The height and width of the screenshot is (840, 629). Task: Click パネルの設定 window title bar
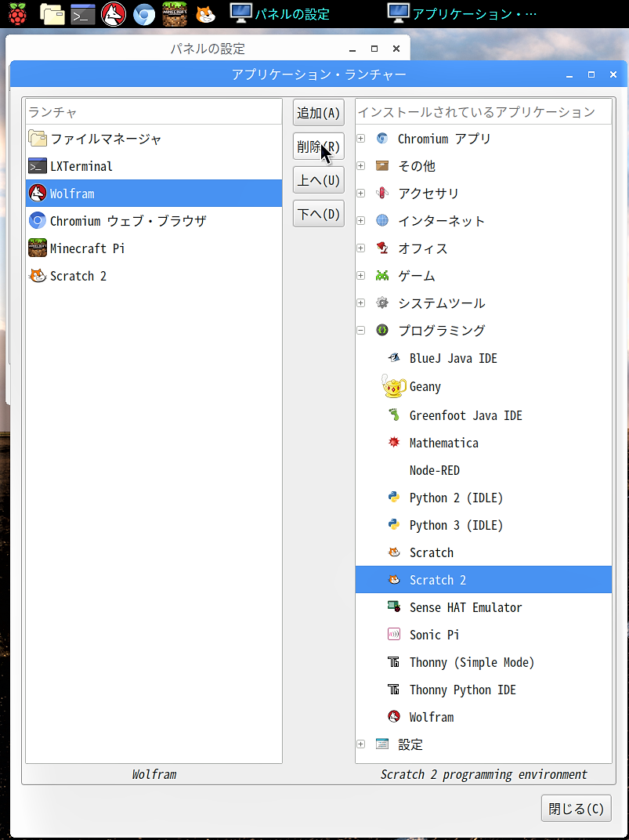[x=208, y=49]
